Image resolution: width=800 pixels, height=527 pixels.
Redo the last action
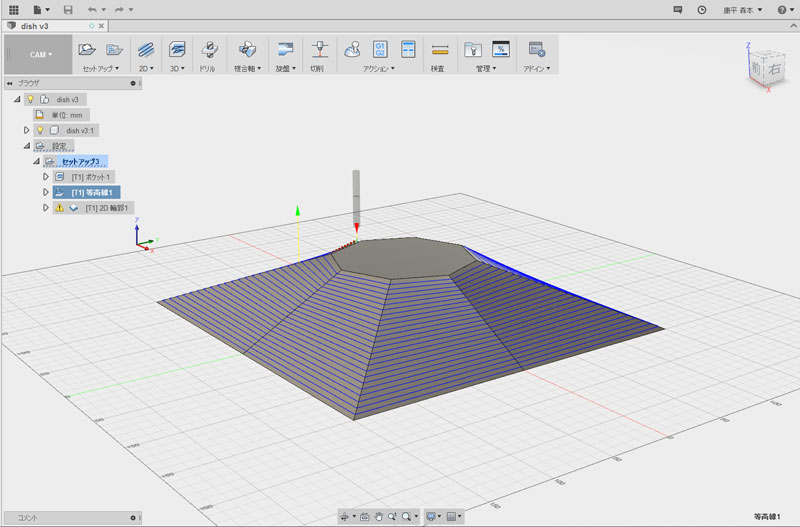click(119, 10)
